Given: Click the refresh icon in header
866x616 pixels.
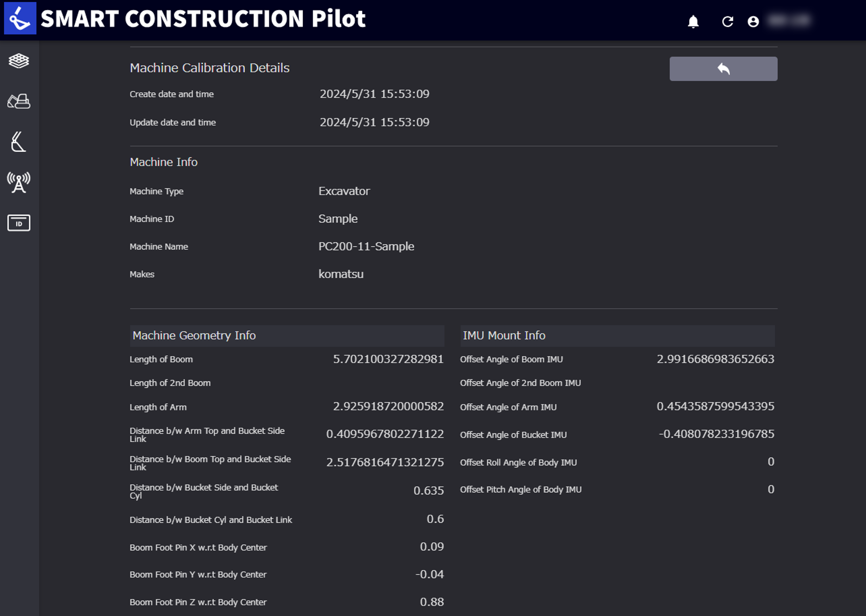Looking at the screenshot, I should pyautogui.click(x=727, y=22).
